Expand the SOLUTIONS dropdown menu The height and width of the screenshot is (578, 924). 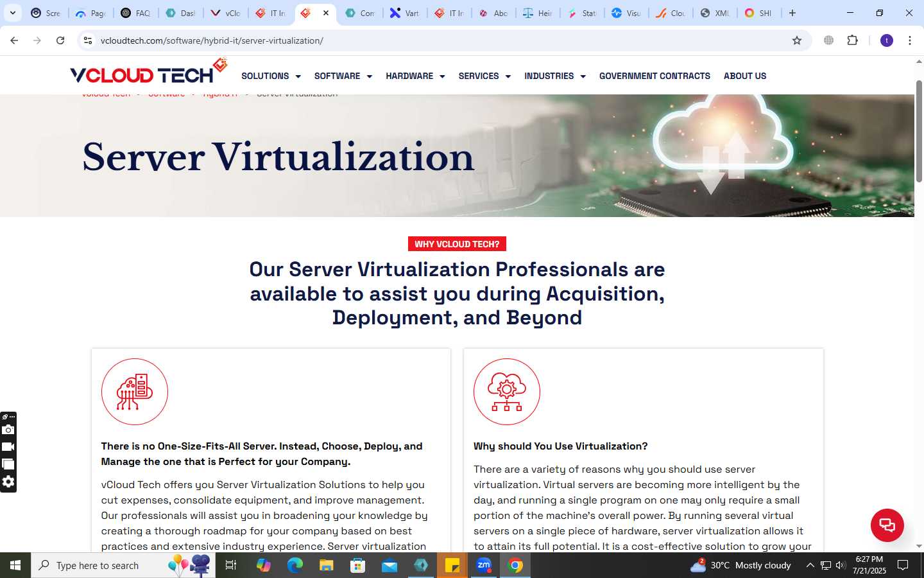click(x=271, y=76)
